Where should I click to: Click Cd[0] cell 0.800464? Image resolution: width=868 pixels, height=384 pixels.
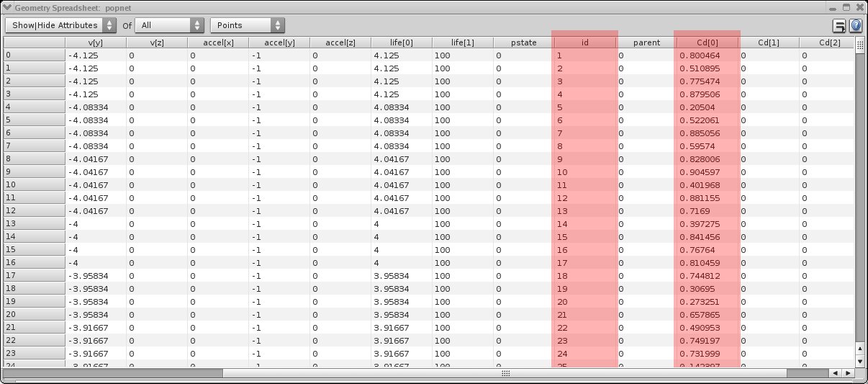[x=707, y=55]
